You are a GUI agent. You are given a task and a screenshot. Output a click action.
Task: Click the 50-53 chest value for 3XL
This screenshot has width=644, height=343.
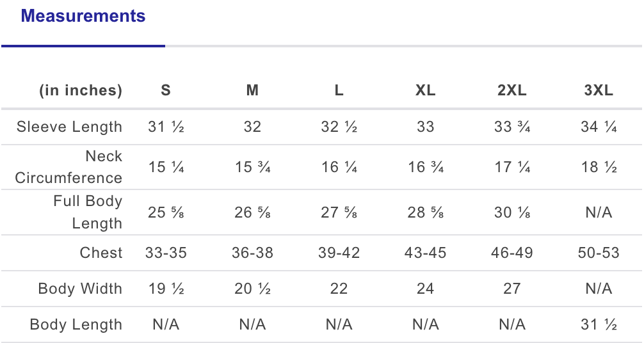point(599,253)
